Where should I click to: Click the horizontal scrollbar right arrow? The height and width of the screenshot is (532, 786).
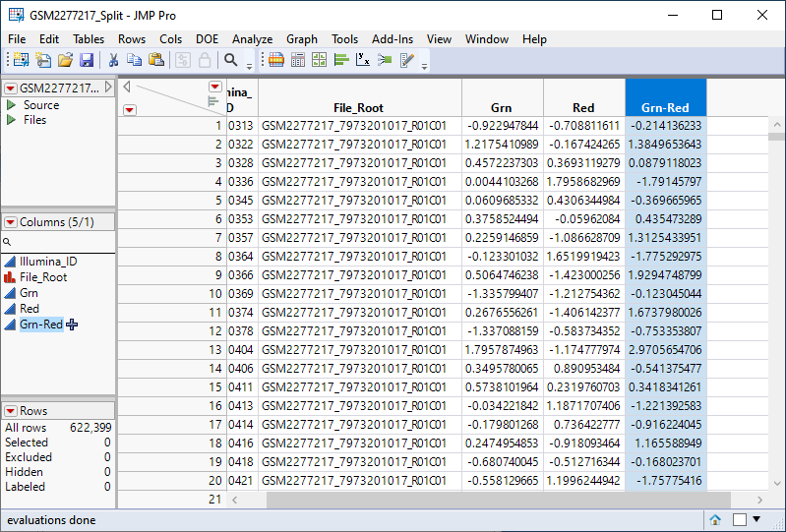pyautogui.click(x=760, y=499)
